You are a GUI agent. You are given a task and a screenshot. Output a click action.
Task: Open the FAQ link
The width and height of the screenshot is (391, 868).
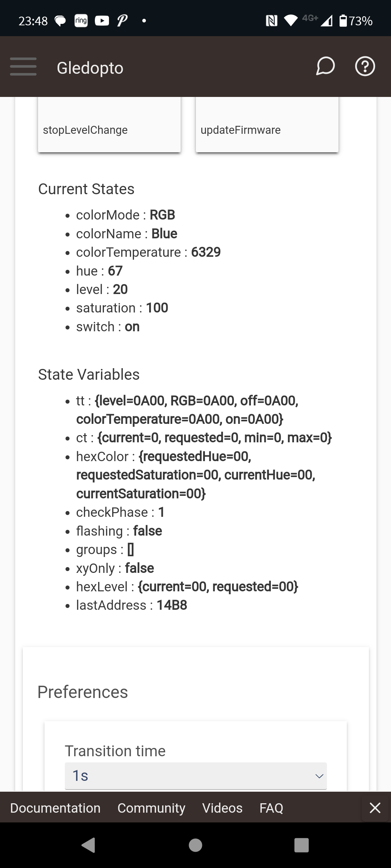pyautogui.click(x=271, y=808)
